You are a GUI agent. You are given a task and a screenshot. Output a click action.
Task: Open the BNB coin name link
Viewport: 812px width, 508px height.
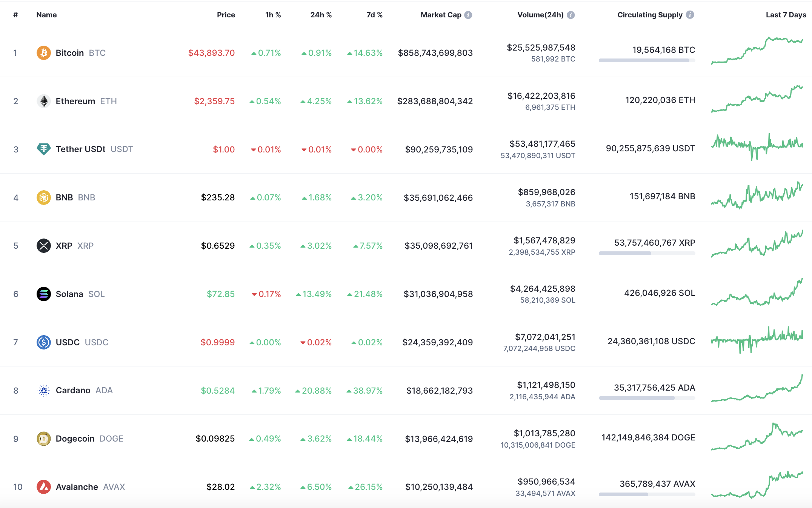pos(65,197)
